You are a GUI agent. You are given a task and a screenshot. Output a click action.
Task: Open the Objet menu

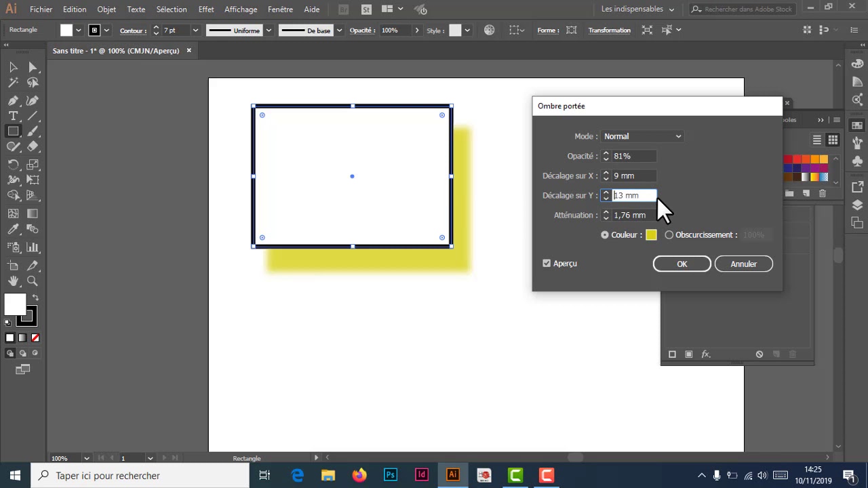[x=106, y=9]
